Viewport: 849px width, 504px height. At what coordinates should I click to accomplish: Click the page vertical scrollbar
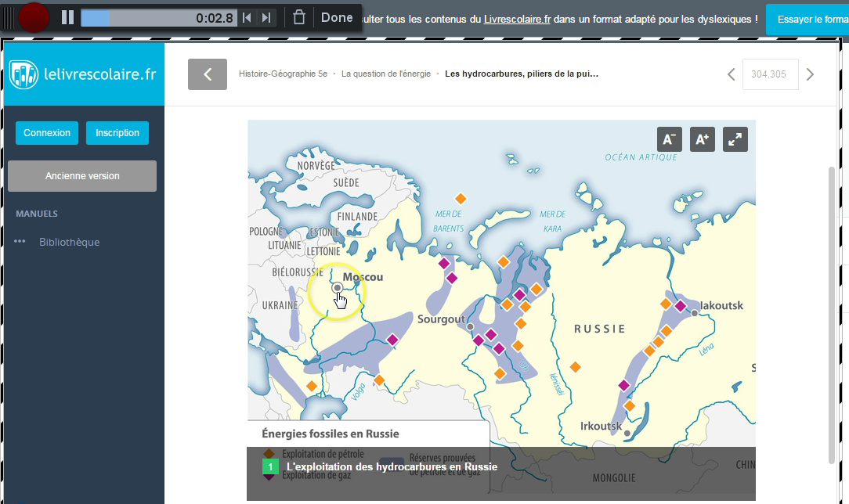pos(832,315)
